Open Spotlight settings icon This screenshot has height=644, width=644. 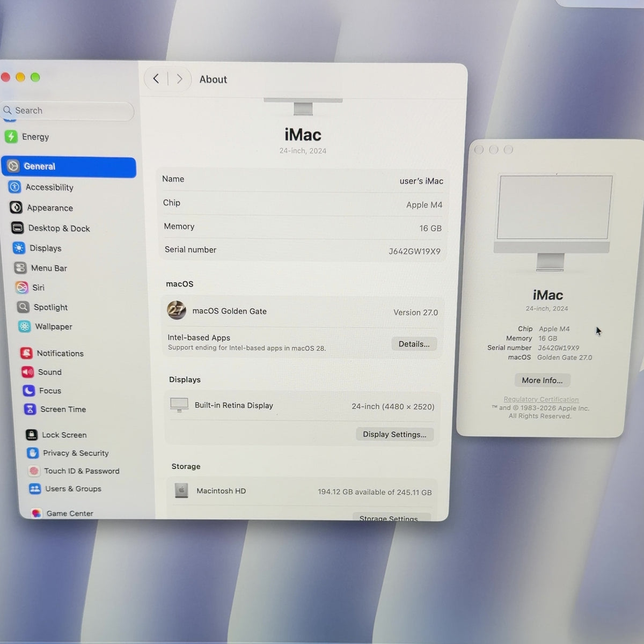tap(23, 307)
